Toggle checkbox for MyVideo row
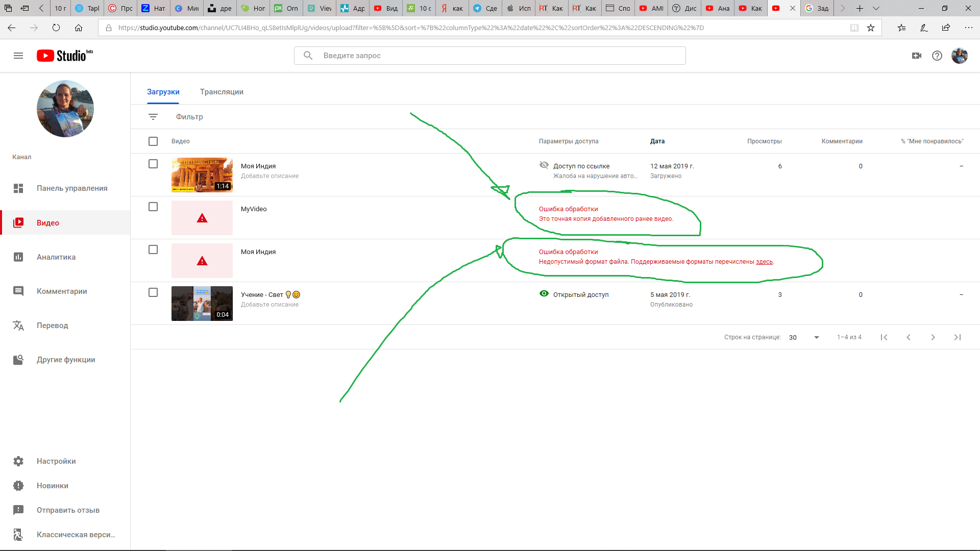The height and width of the screenshot is (551, 980). coord(153,207)
